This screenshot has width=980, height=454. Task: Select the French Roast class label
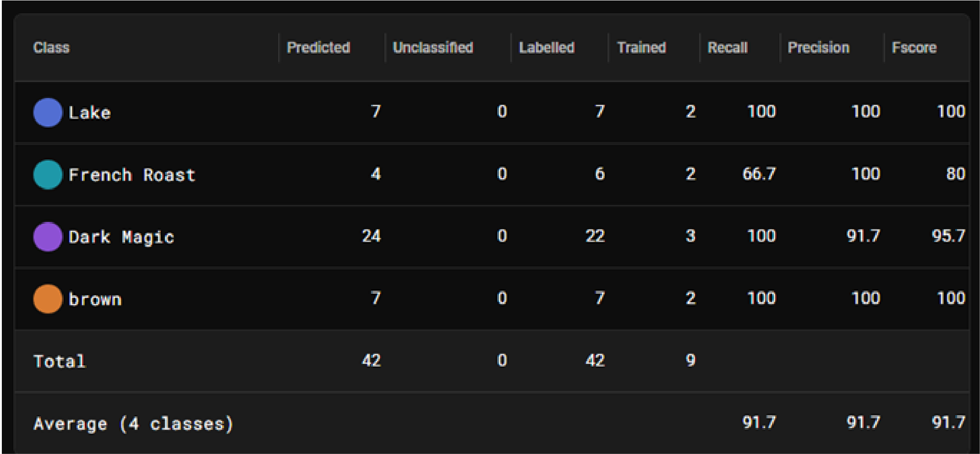[x=132, y=175]
